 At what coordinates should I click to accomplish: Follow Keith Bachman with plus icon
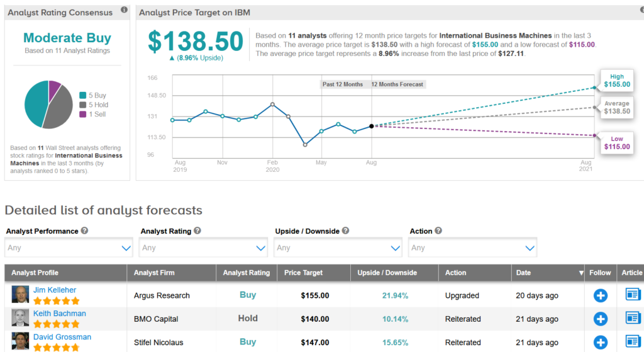point(601,319)
